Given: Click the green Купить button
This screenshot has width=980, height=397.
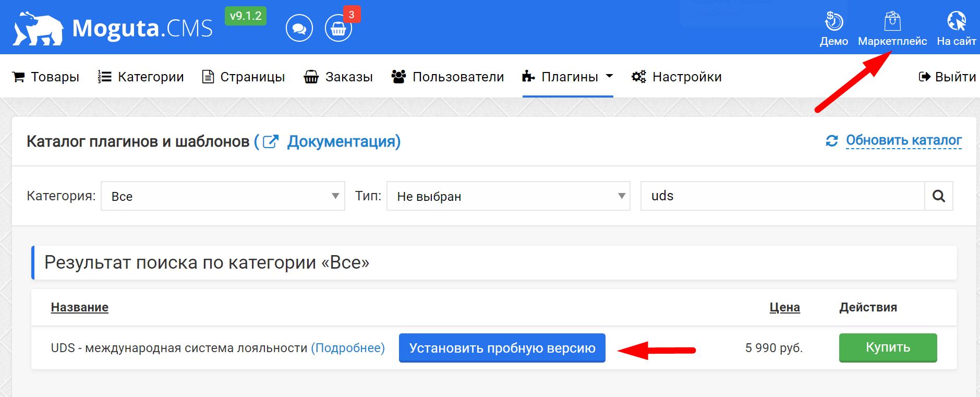Looking at the screenshot, I should click(888, 347).
